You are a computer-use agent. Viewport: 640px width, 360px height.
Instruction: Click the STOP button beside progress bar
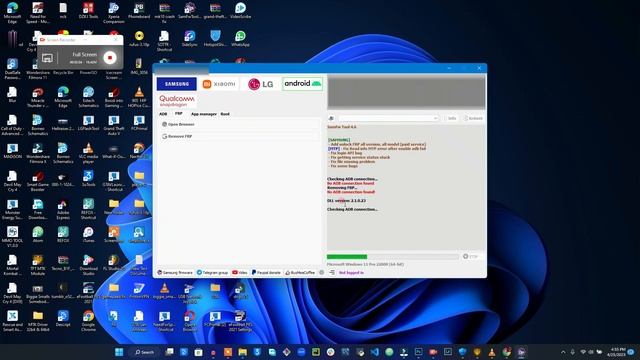(x=470, y=256)
